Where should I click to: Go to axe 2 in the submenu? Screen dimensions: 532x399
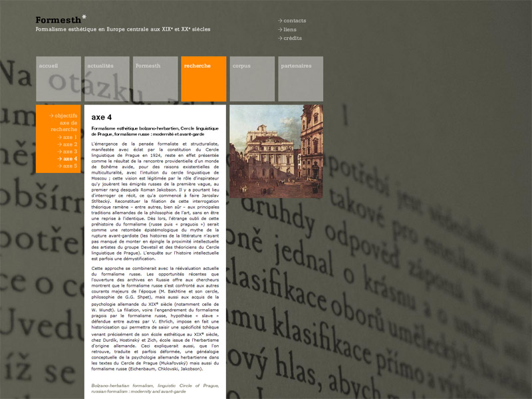67,144
